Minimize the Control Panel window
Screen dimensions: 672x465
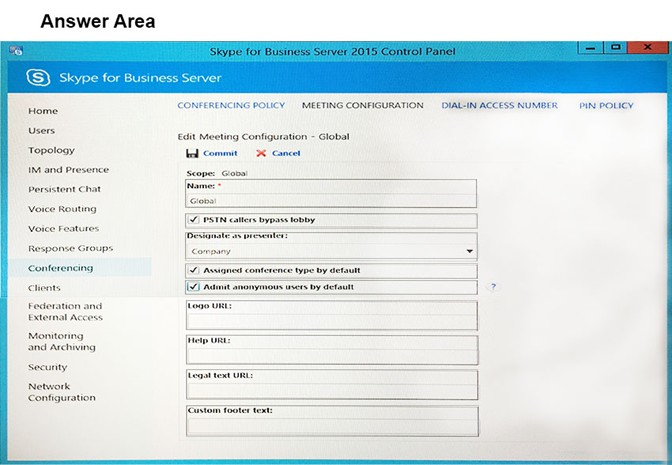(591, 48)
